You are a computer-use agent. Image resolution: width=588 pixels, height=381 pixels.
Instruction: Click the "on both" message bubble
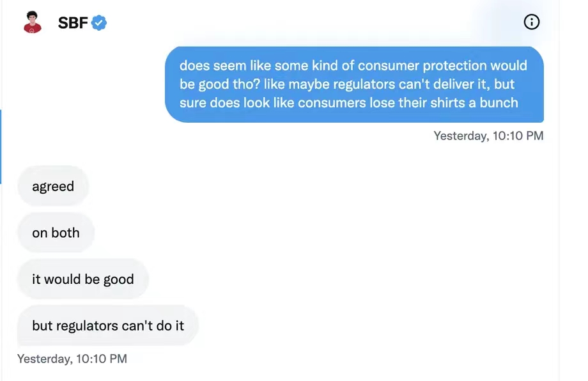tap(56, 233)
